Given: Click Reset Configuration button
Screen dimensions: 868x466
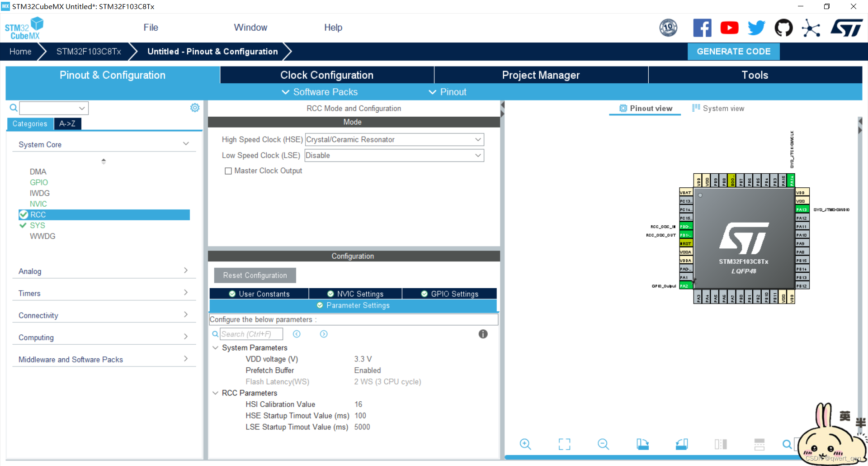Looking at the screenshot, I should click(x=255, y=276).
